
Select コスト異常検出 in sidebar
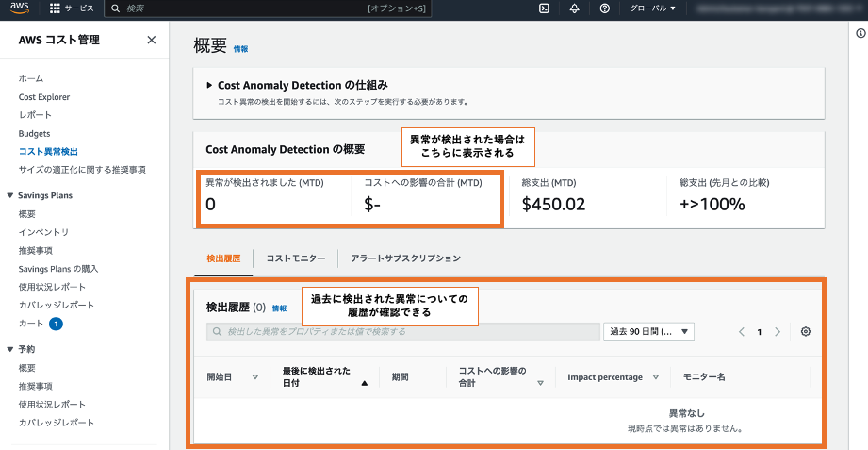coord(48,151)
